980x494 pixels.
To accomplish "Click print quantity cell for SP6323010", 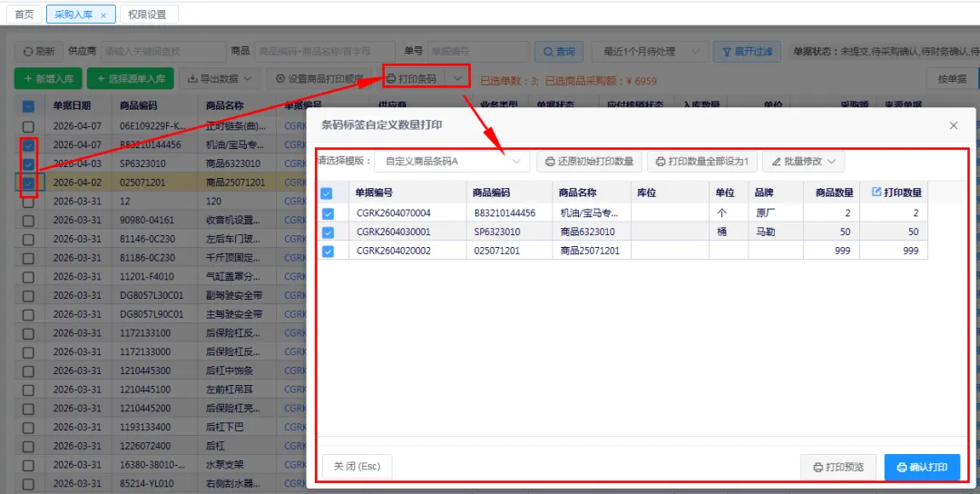I will click(893, 232).
